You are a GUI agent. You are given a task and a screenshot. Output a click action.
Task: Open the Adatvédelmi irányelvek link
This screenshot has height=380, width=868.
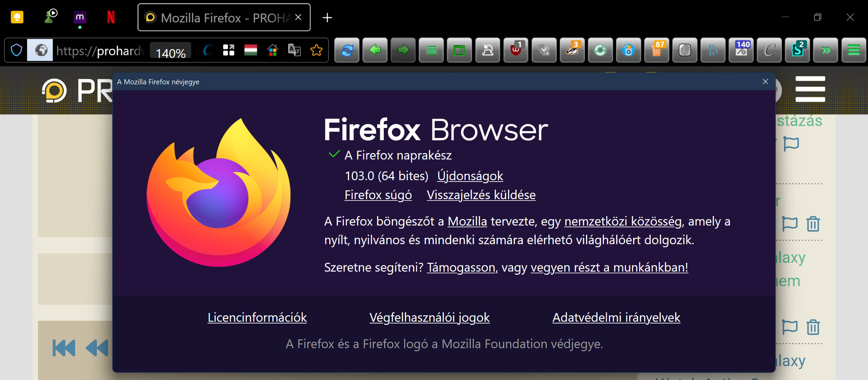[616, 318]
